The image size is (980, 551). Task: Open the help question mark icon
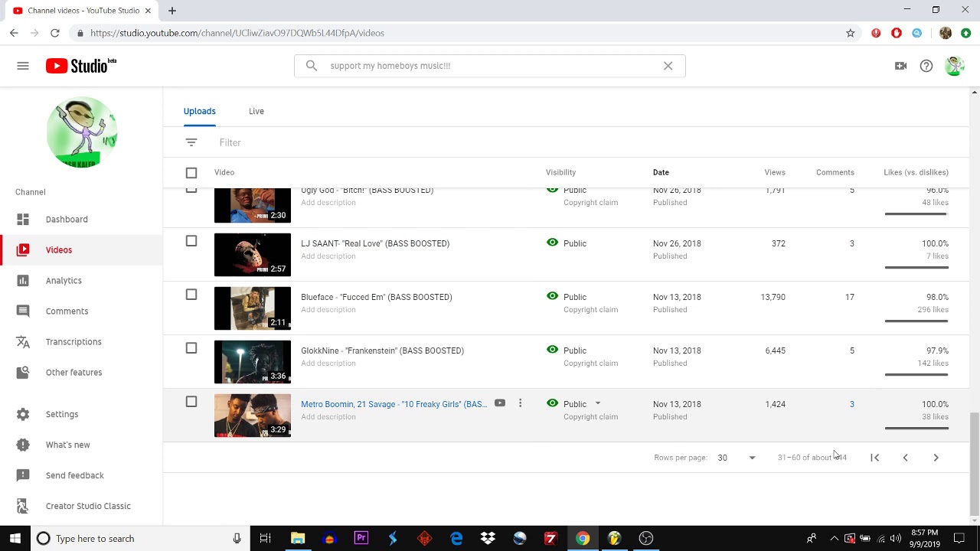[x=926, y=66]
